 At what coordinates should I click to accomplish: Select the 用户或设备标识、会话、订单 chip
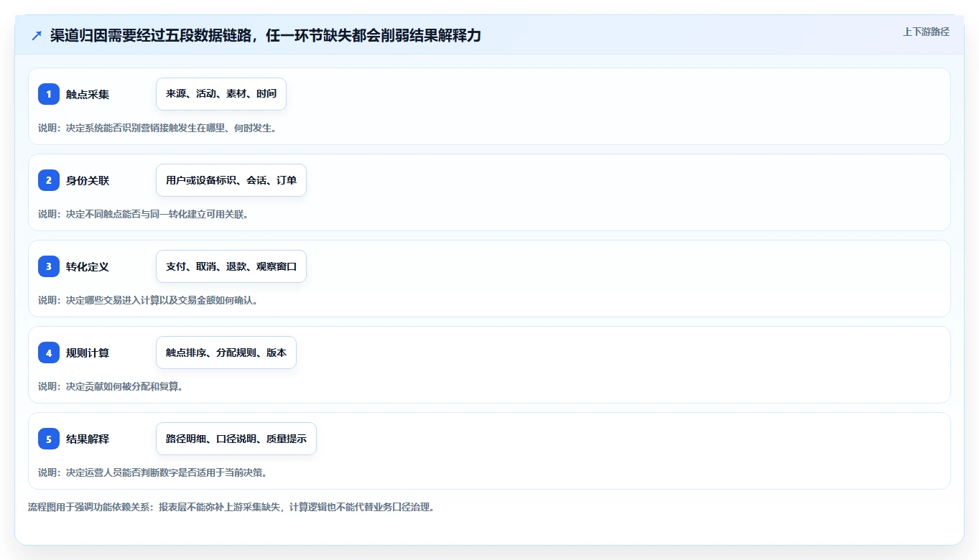pyautogui.click(x=231, y=180)
